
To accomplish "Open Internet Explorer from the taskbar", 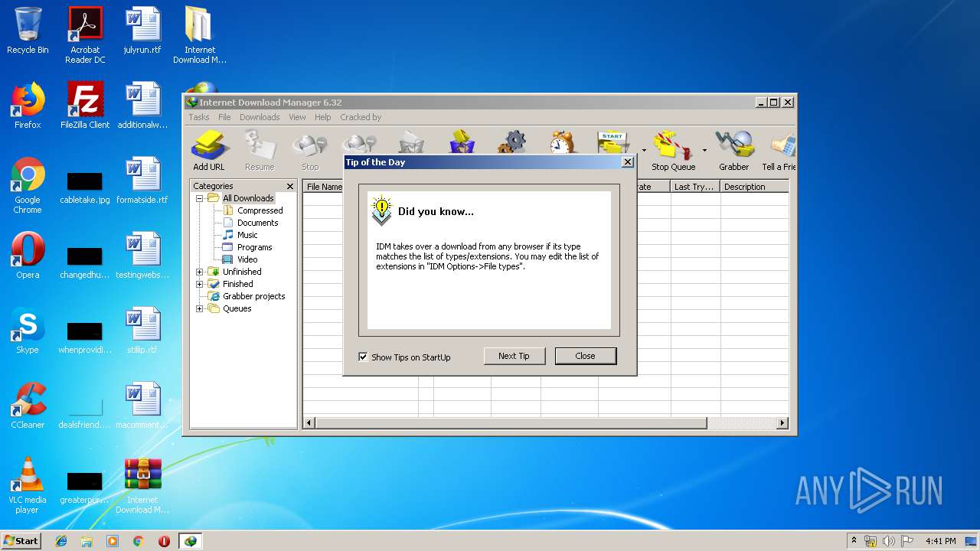I will pyautogui.click(x=61, y=541).
